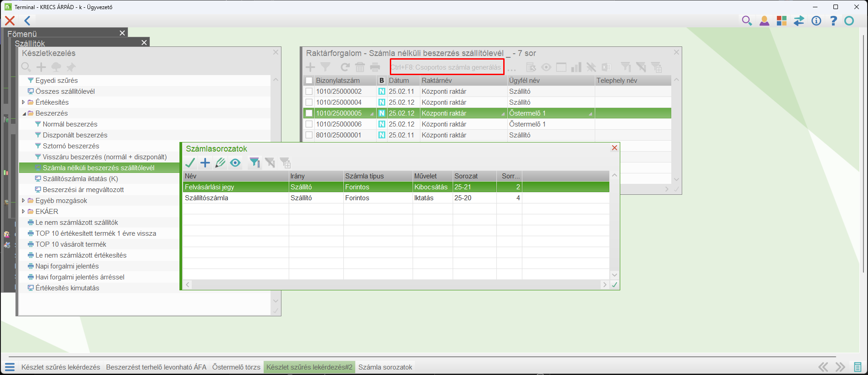Switch to Beszerzést terhelő levonható ÁFA tab
The width and height of the screenshot is (868, 375).
156,367
